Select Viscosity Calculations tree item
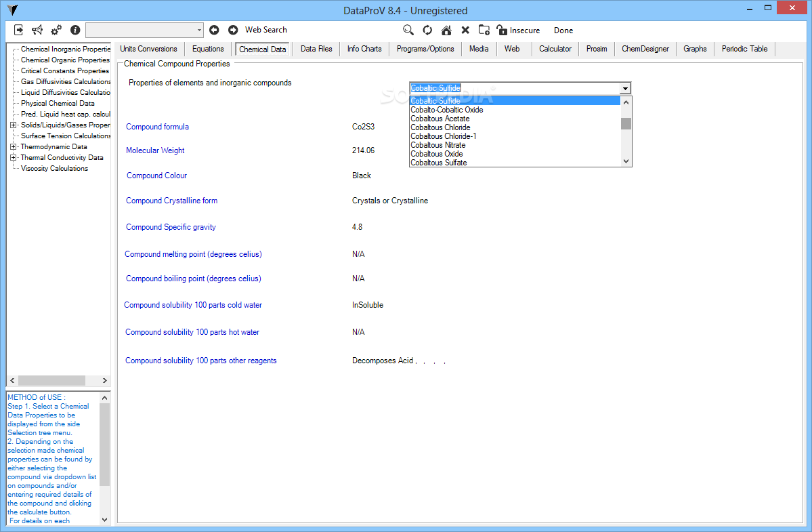 click(x=54, y=169)
